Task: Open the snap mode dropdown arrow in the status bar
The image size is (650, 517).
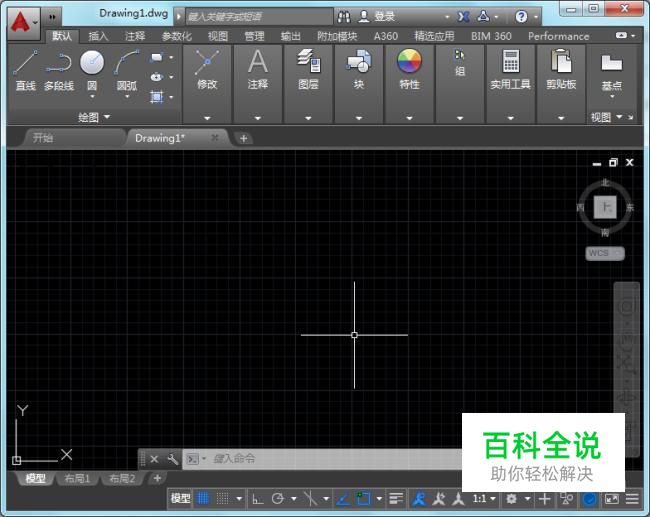Action: pyautogui.click(x=239, y=499)
